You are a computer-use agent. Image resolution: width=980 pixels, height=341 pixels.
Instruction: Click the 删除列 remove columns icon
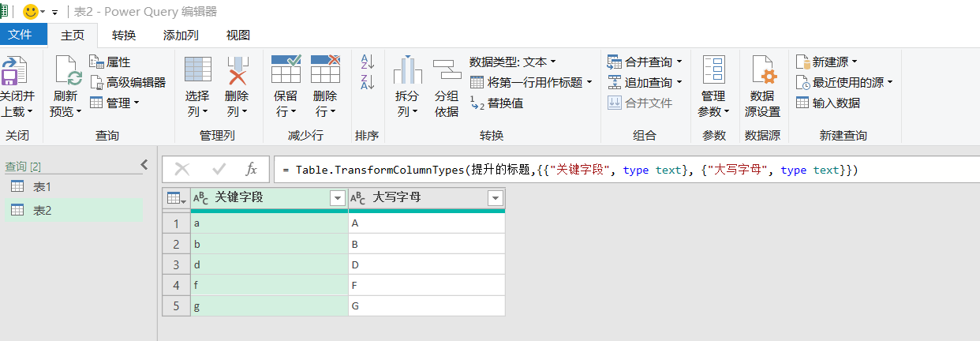pyautogui.click(x=237, y=70)
